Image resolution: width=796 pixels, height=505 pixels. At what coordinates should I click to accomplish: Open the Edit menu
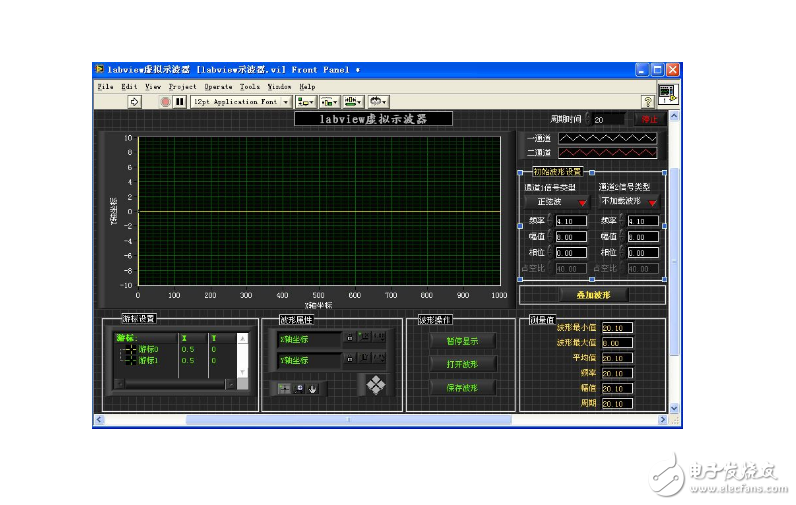coord(129,87)
